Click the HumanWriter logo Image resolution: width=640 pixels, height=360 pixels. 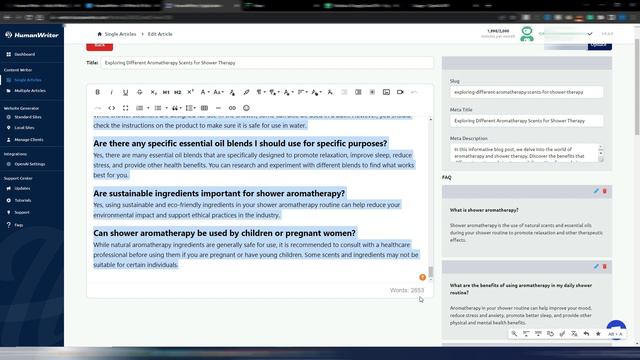[32, 35]
